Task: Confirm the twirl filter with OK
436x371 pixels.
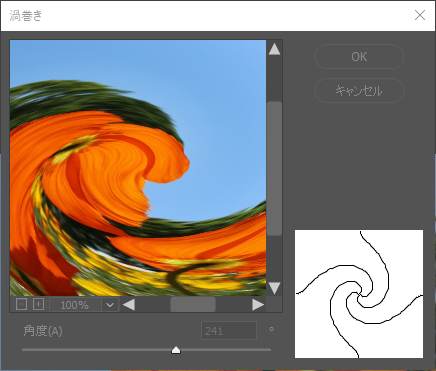Action: pyautogui.click(x=359, y=57)
